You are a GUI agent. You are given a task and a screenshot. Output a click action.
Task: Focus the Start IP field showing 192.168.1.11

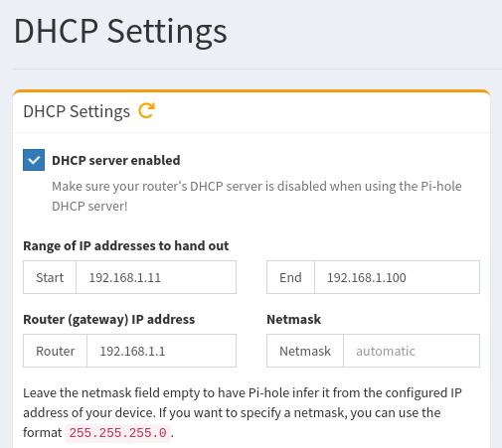tap(156, 277)
